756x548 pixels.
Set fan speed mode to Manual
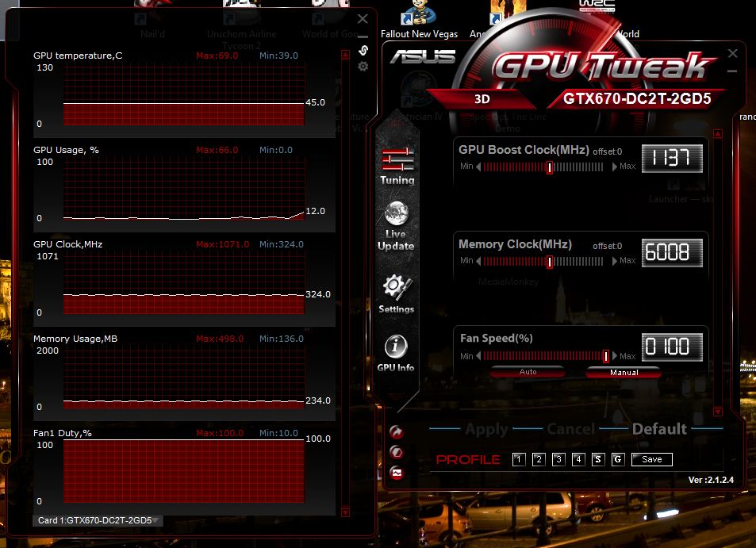click(624, 372)
